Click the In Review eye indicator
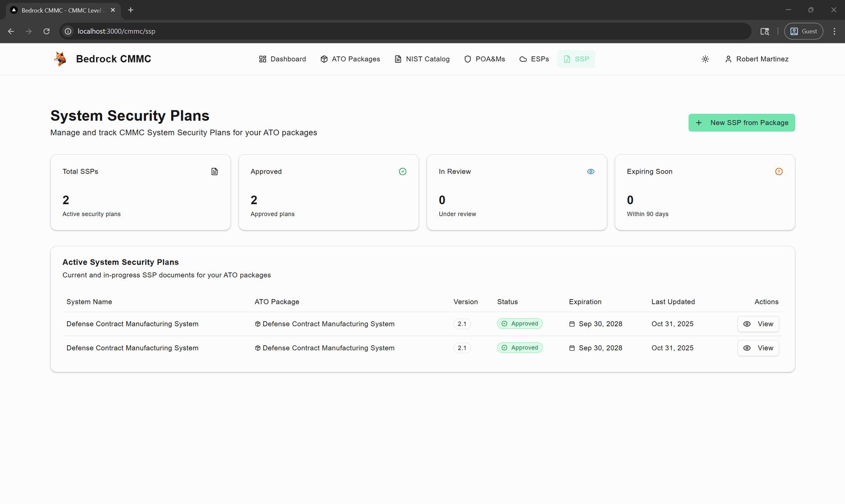845x504 pixels. click(591, 172)
